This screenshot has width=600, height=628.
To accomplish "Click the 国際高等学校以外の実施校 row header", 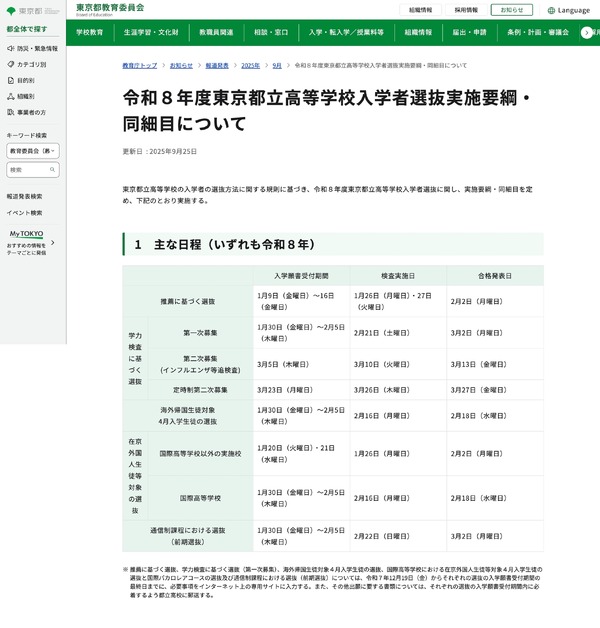I will (x=200, y=454).
